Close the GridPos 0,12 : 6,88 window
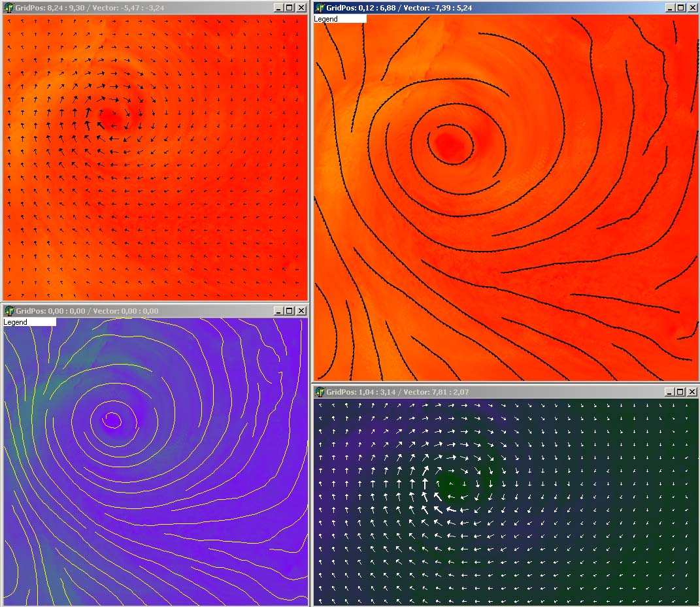Viewport: 700px width, 607px height. 692,8
